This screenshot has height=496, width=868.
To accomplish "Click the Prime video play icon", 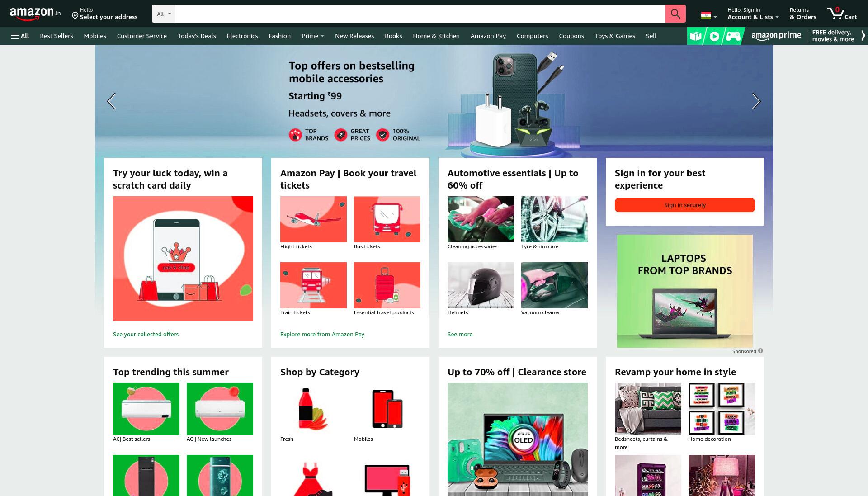I will [714, 36].
